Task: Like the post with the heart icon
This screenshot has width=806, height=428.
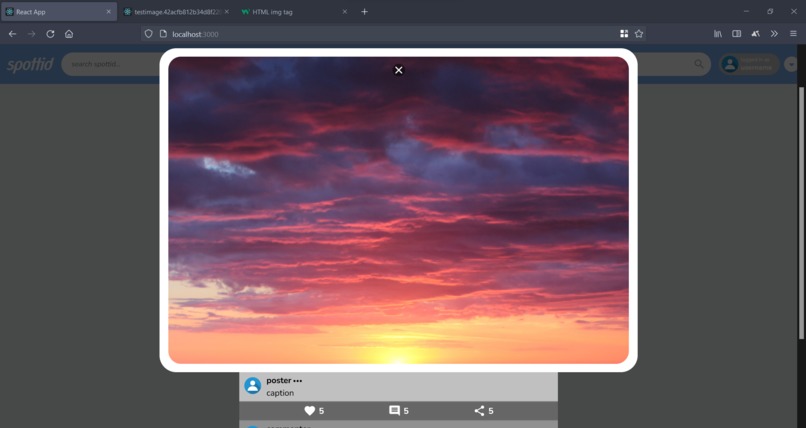Action: coord(309,411)
